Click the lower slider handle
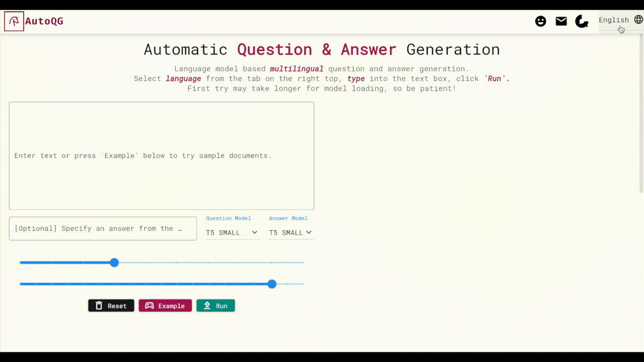 pyautogui.click(x=272, y=284)
